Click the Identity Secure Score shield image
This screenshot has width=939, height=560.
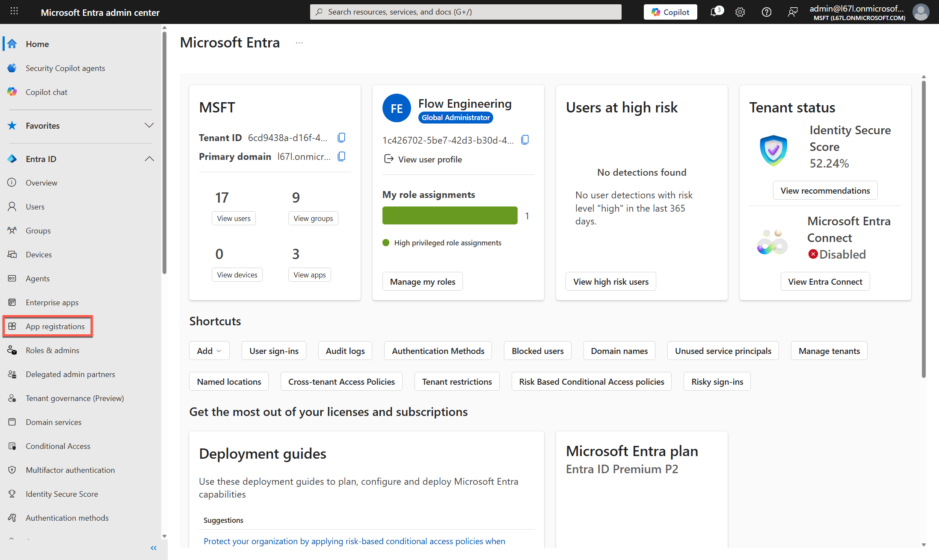773,150
